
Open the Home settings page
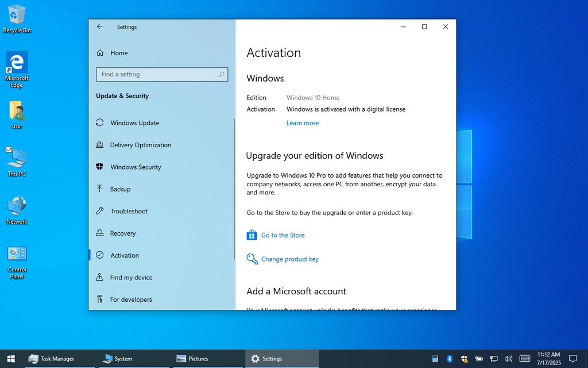[x=119, y=53]
